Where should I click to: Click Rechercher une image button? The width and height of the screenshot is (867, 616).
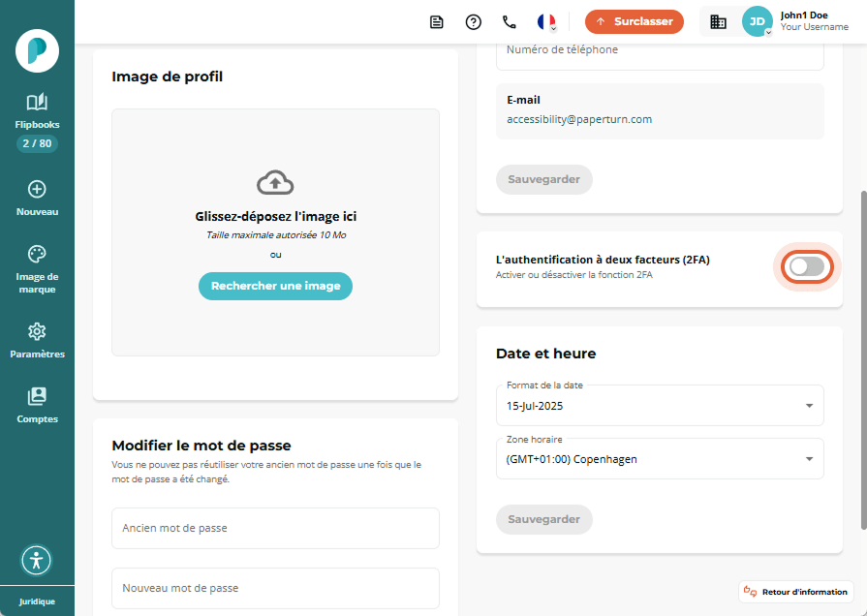click(275, 286)
